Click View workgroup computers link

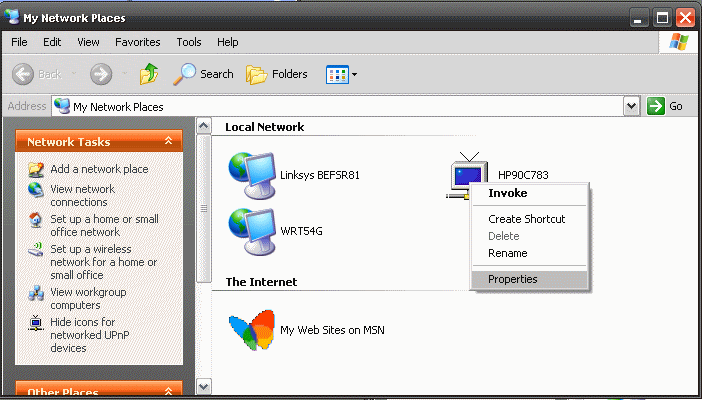click(x=88, y=298)
